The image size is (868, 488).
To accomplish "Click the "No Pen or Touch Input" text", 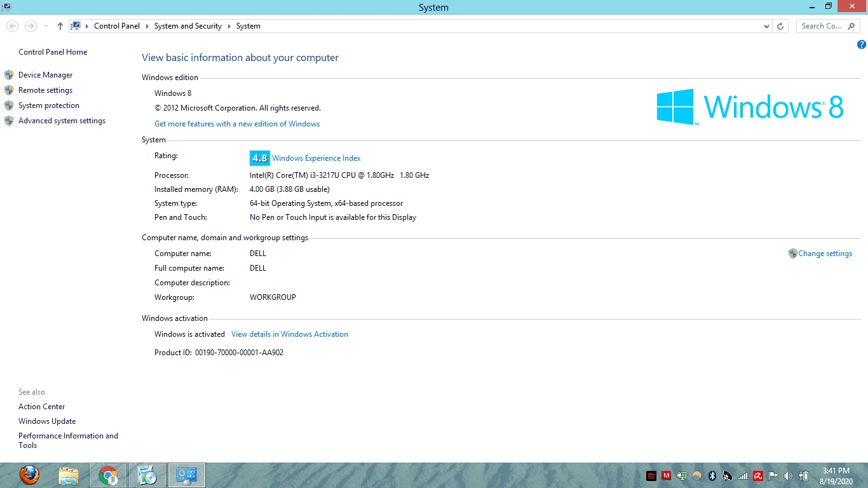I will pyautogui.click(x=333, y=217).
